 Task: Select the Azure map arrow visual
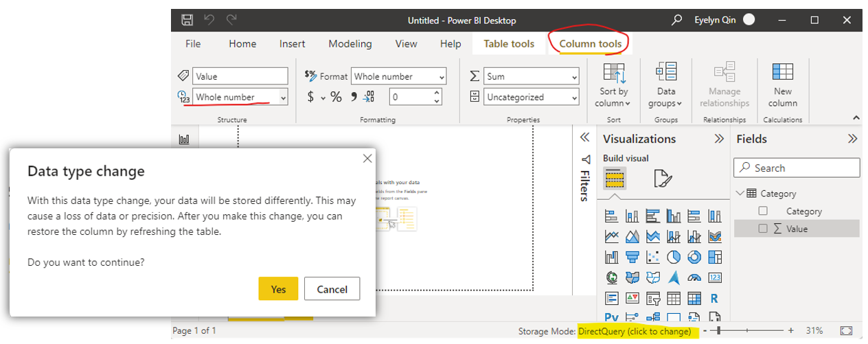[674, 278]
